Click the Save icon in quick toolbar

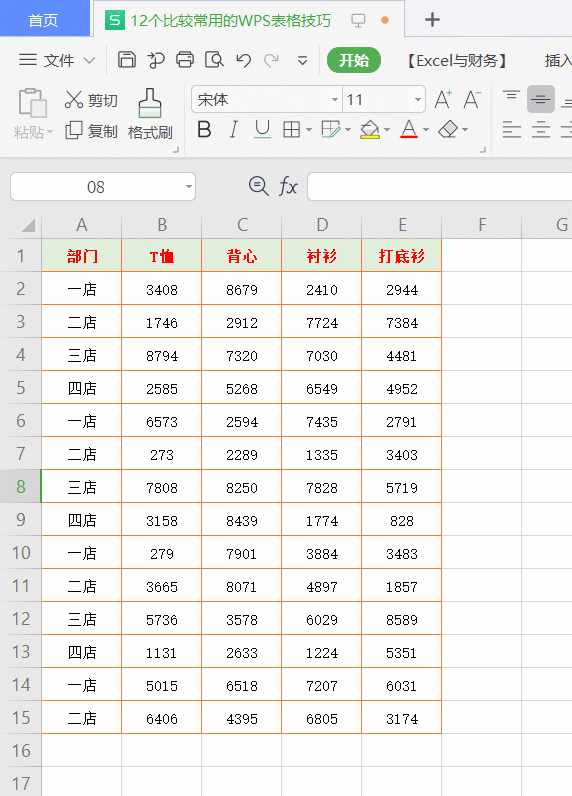[x=126, y=60]
